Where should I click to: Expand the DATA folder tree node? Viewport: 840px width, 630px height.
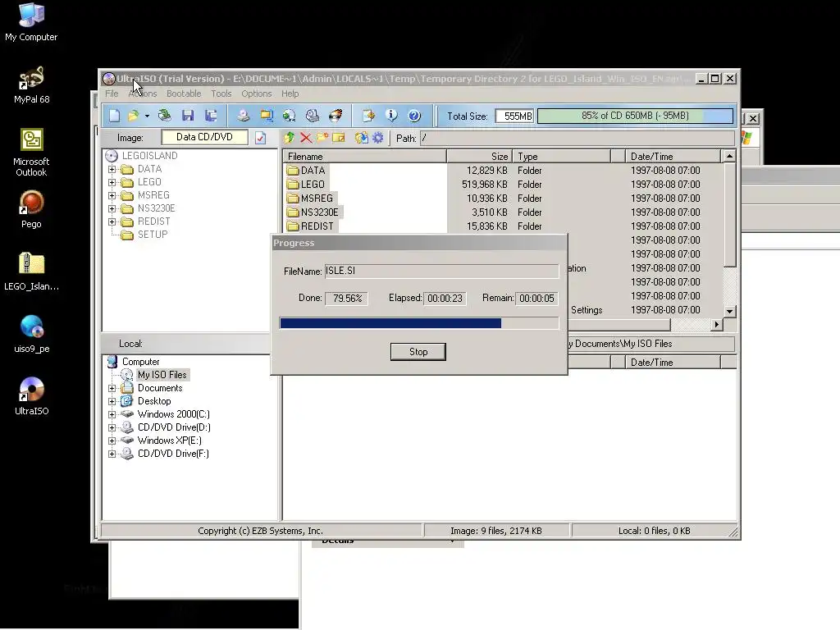point(112,169)
